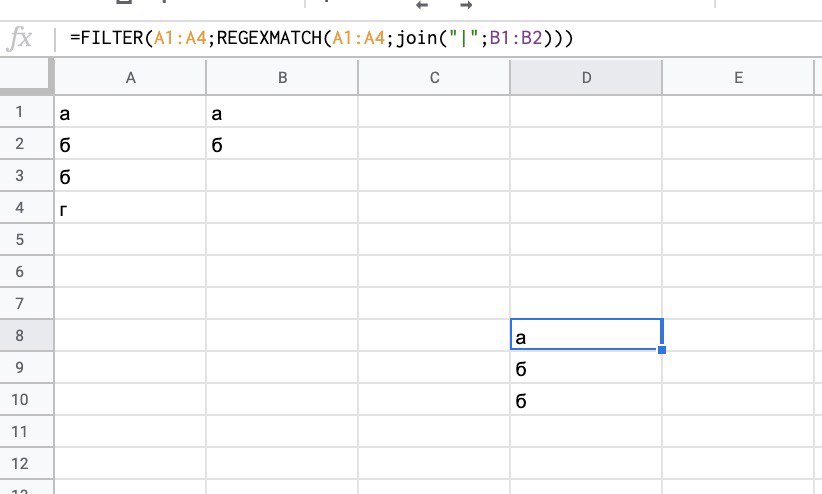This screenshot has width=822, height=494.
Task: Select row 12 header
Action: point(27,464)
